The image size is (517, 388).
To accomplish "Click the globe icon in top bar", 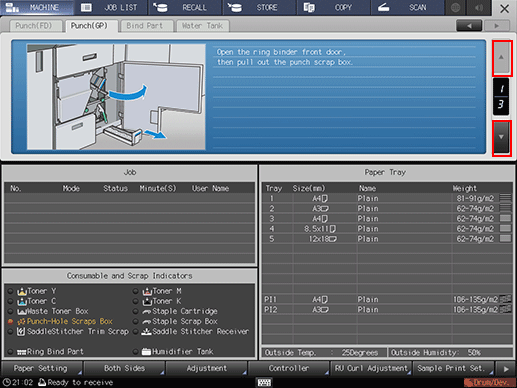I will click(456, 7).
